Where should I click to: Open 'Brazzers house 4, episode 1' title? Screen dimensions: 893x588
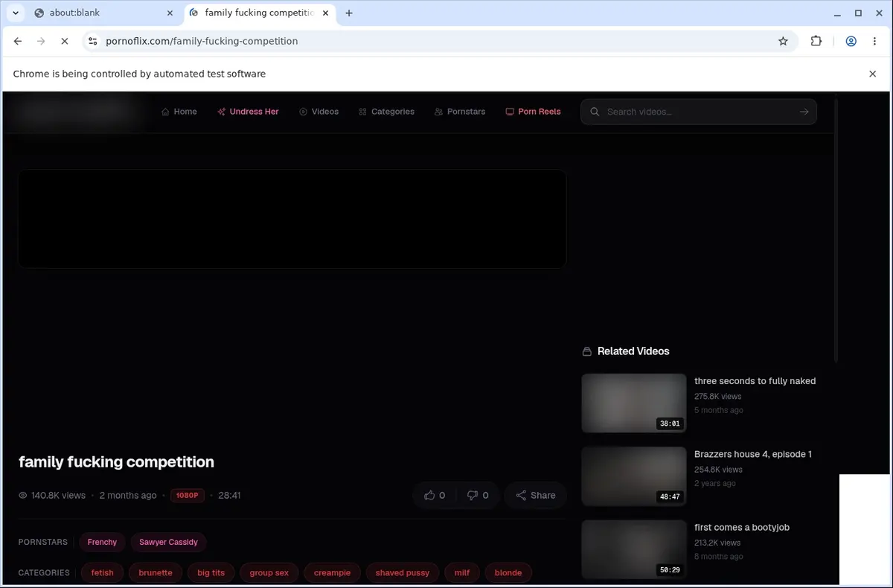point(753,454)
